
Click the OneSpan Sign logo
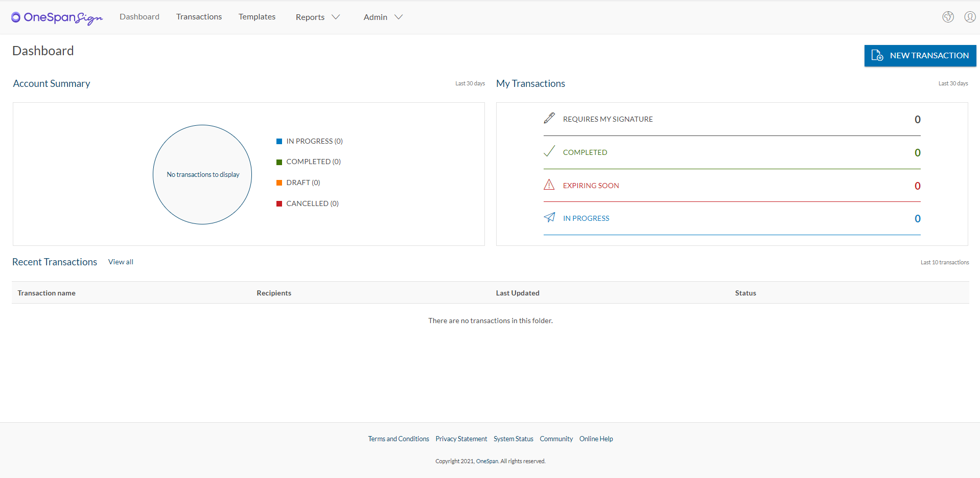[x=57, y=17]
